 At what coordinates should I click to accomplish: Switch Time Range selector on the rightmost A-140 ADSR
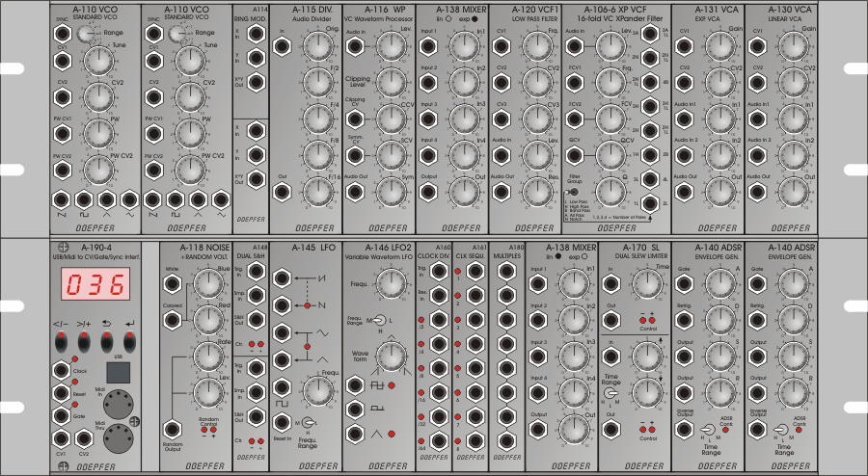tap(779, 429)
